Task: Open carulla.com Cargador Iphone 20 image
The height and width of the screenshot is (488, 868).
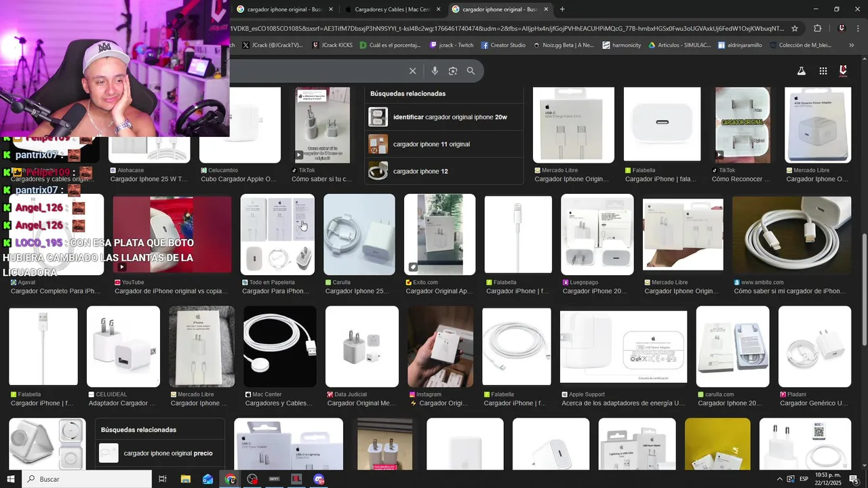Action: coord(732,346)
